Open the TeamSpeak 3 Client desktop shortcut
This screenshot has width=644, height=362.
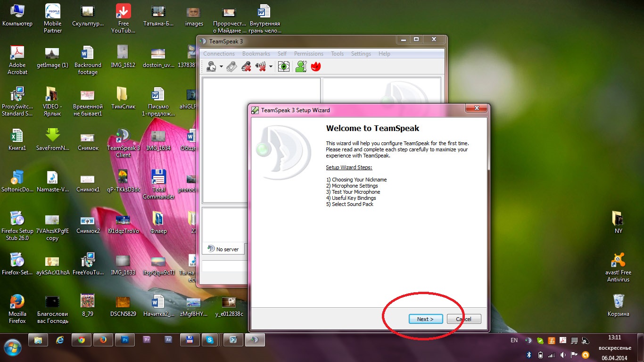pyautogui.click(x=124, y=143)
